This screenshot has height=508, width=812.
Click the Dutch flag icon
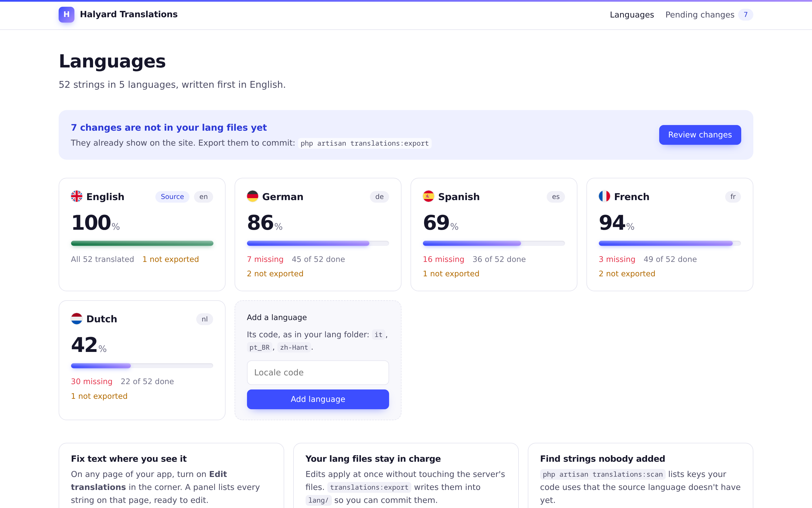tap(76, 319)
